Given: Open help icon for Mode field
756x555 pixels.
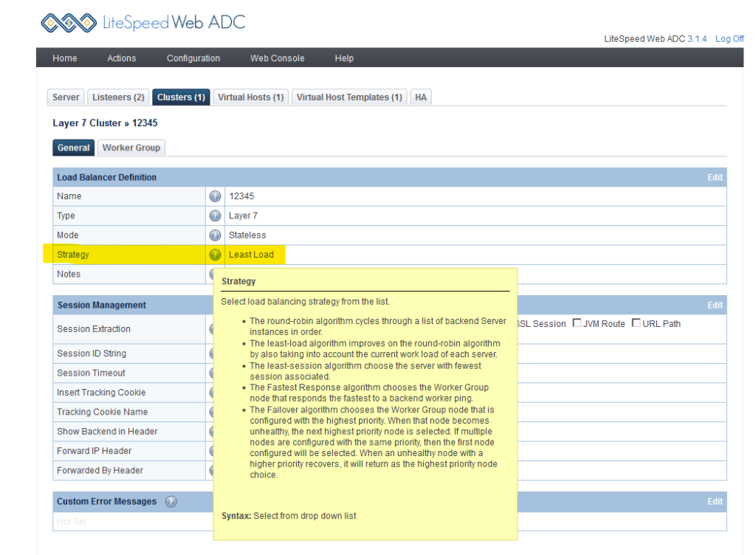Looking at the screenshot, I should 215,235.
